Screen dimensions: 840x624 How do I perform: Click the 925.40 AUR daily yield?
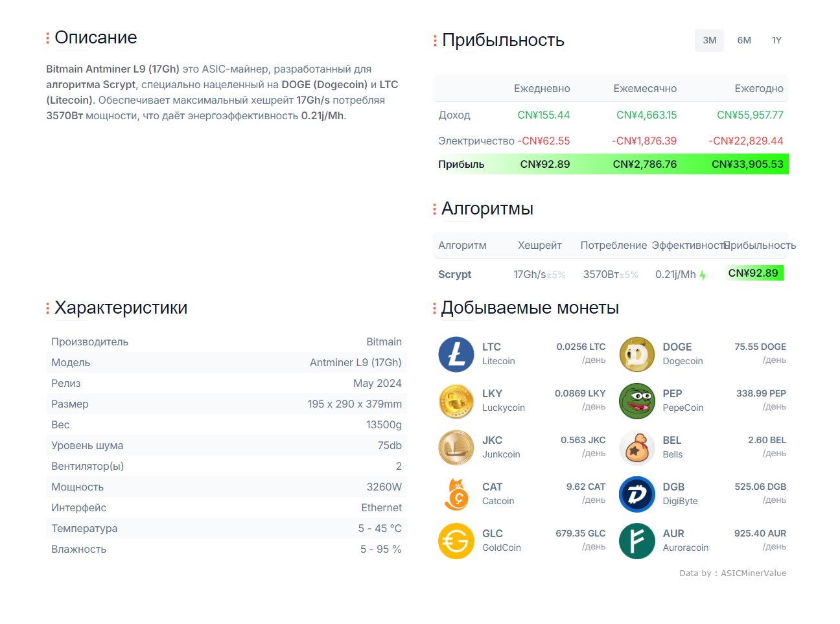[760, 533]
